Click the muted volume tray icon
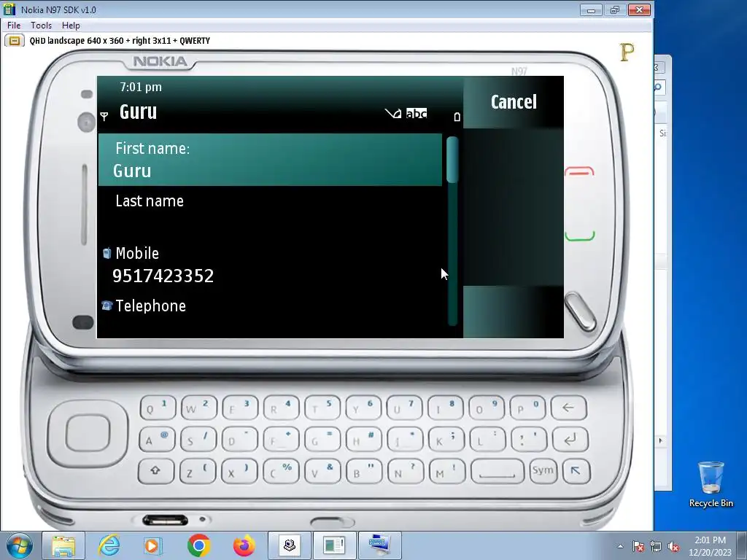This screenshot has height=560, width=747. pos(673,547)
